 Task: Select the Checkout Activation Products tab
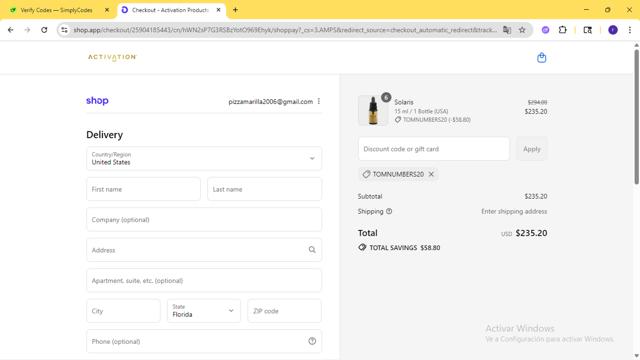point(170,10)
